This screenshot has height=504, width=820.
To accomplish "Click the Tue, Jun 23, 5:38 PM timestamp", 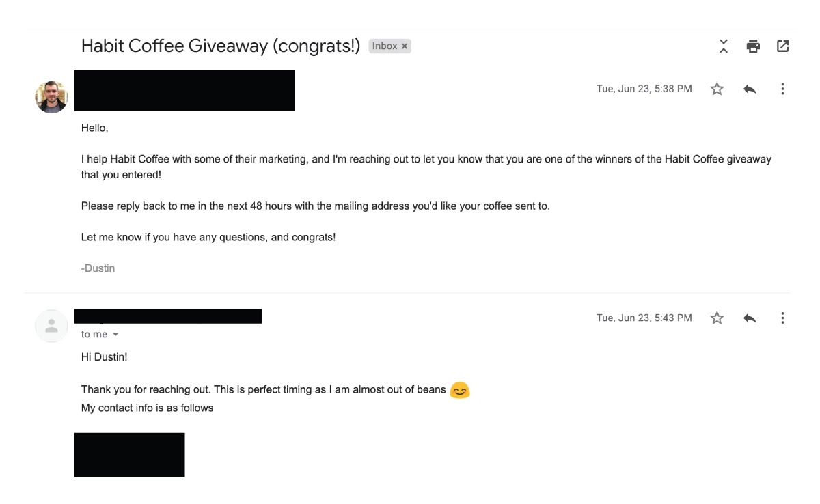I will pos(644,89).
